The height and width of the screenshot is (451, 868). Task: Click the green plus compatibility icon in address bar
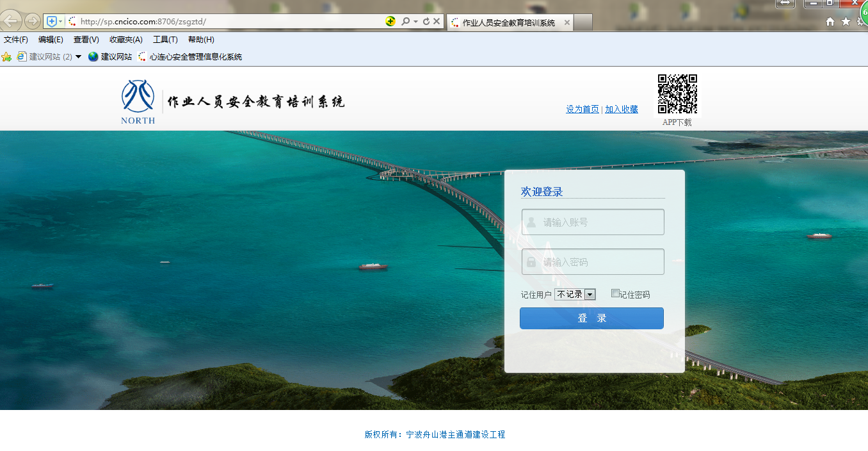[390, 21]
